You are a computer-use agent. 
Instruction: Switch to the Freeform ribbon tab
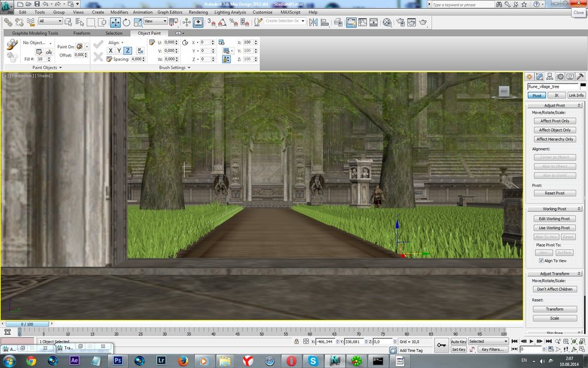81,33
